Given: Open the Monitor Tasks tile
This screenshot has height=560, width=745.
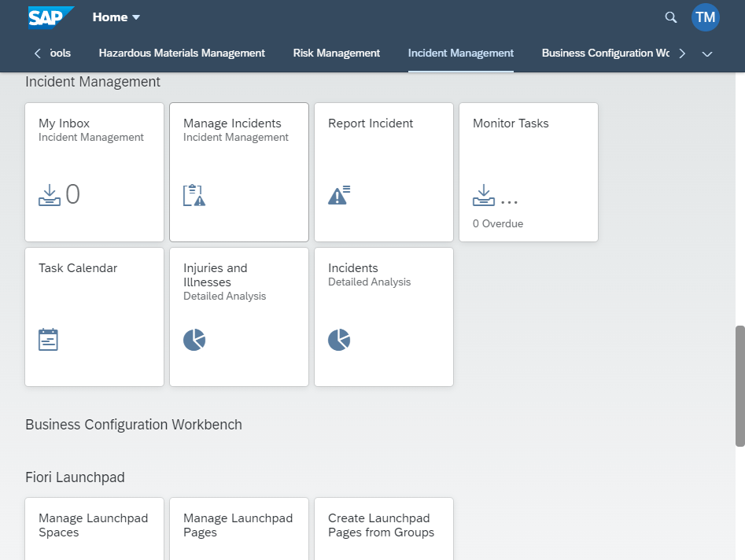Looking at the screenshot, I should pyautogui.click(x=529, y=172).
